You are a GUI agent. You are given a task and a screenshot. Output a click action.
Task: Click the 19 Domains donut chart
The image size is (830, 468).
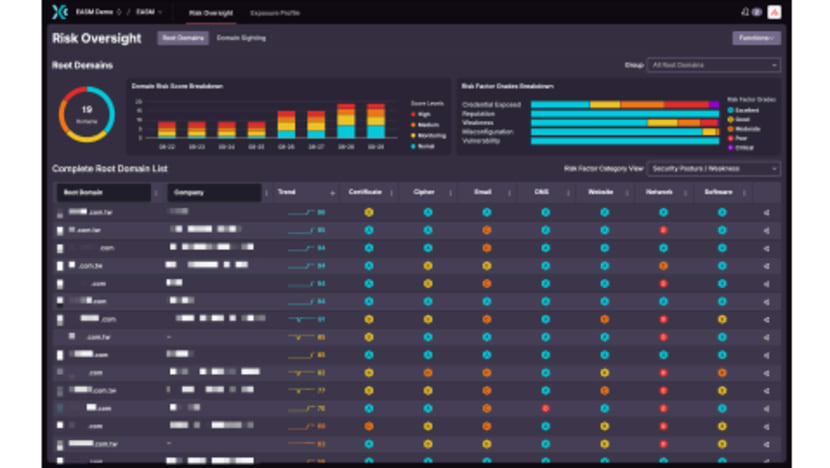coord(87,114)
